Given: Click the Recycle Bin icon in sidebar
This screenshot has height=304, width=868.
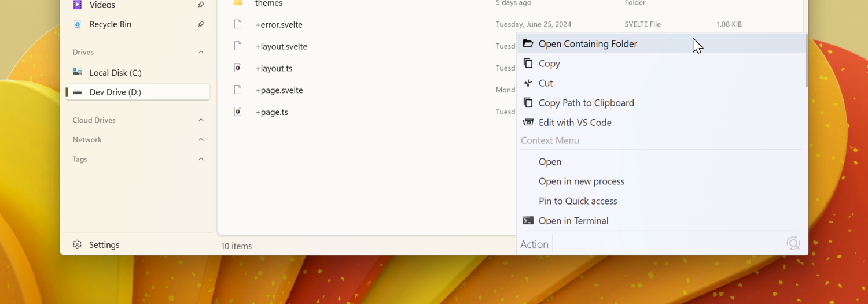Looking at the screenshot, I should [78, 24].
